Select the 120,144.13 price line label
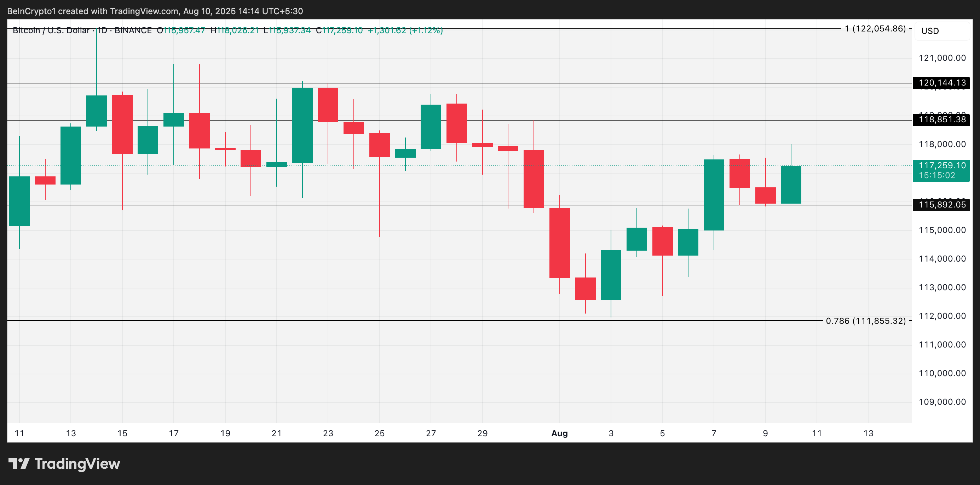This screenshot has height=485, width=980. 941,83
